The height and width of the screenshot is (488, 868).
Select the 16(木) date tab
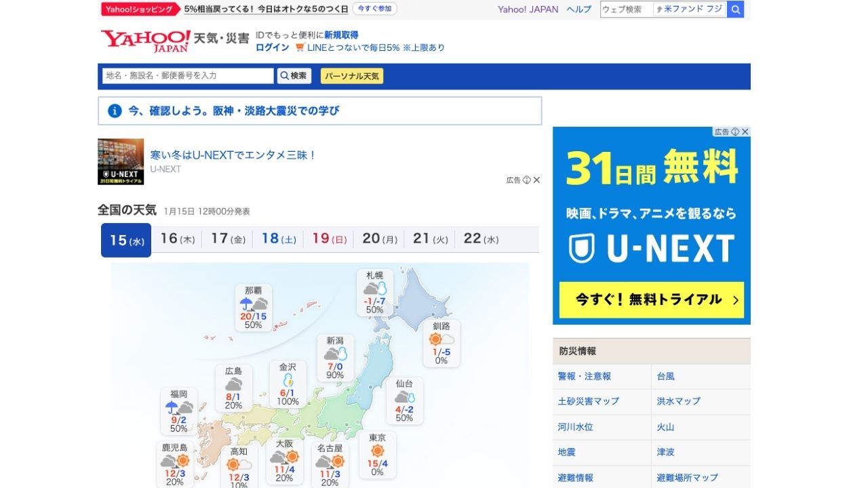pos(177,239)
